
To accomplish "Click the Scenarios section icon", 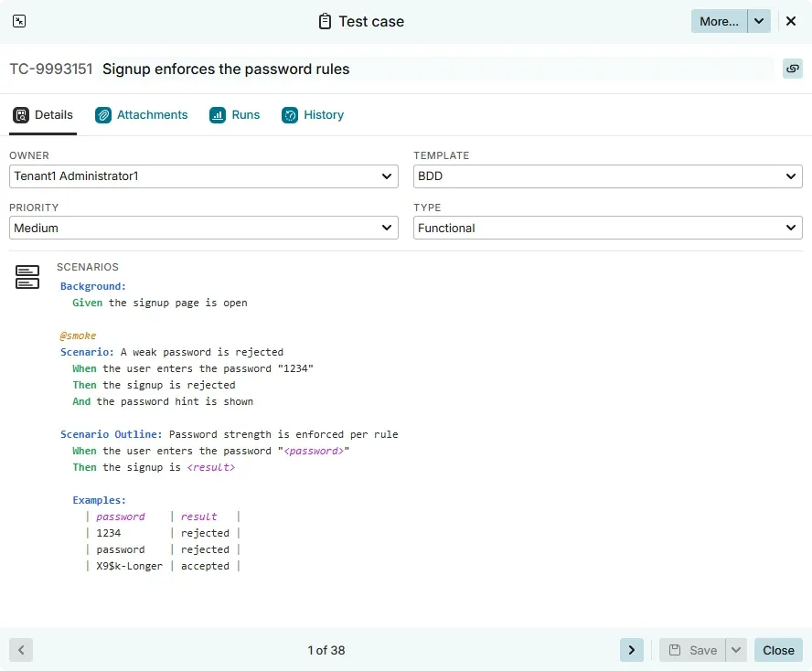I will click(x=27, y=277).
